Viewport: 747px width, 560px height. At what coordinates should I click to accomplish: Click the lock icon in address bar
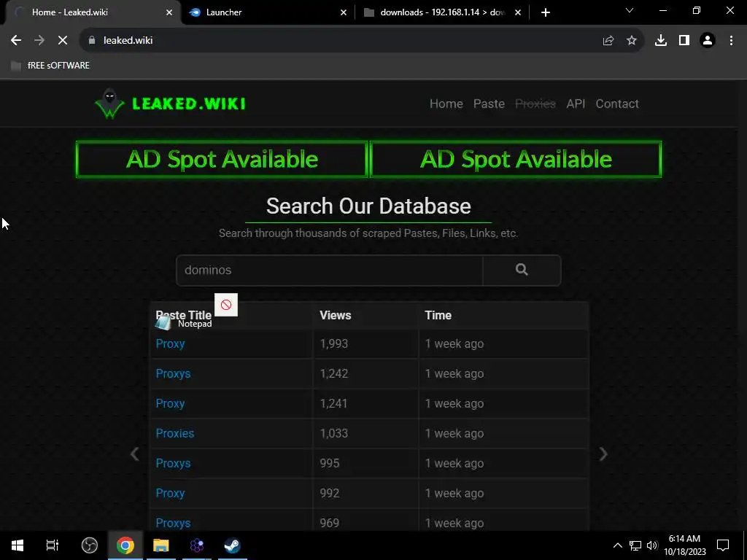tap(92, 41)
